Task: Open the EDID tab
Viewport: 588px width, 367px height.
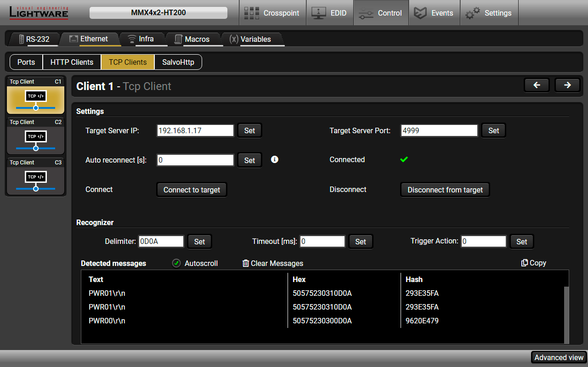Action: click(x=330, y=13)
